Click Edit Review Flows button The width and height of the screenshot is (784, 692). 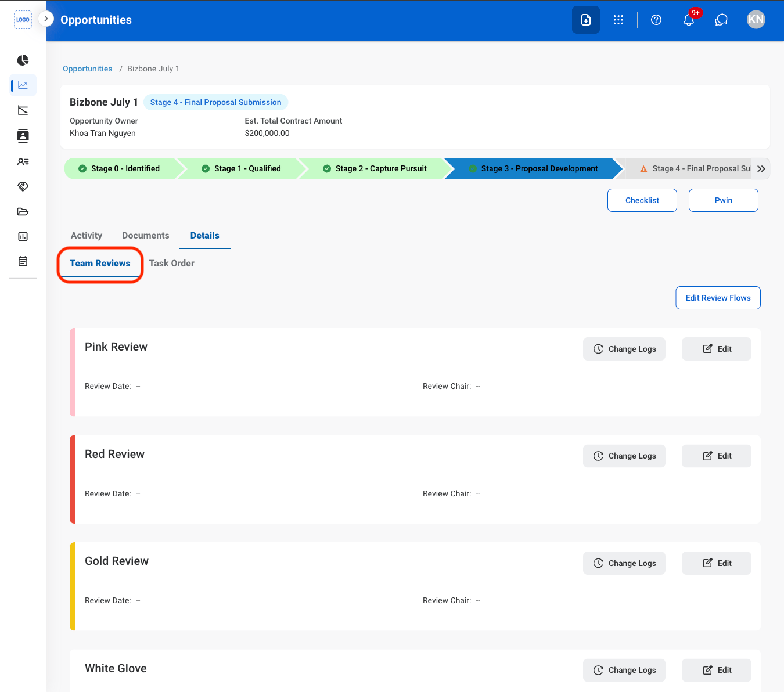click(x=718, y=298)
